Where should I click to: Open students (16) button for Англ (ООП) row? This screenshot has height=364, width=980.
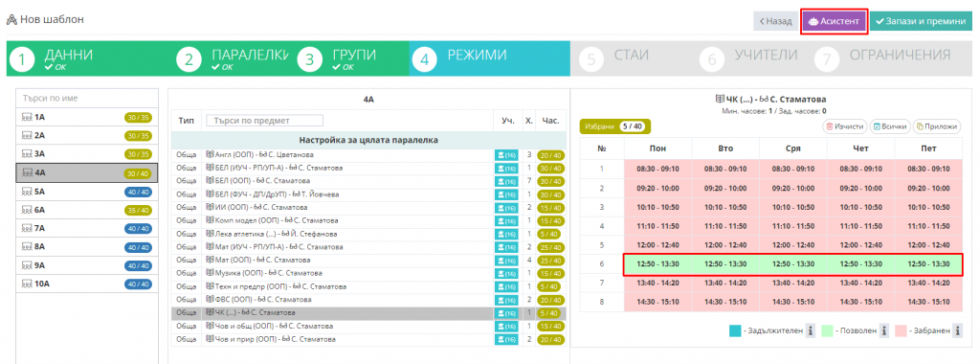(x=506, y=154)
